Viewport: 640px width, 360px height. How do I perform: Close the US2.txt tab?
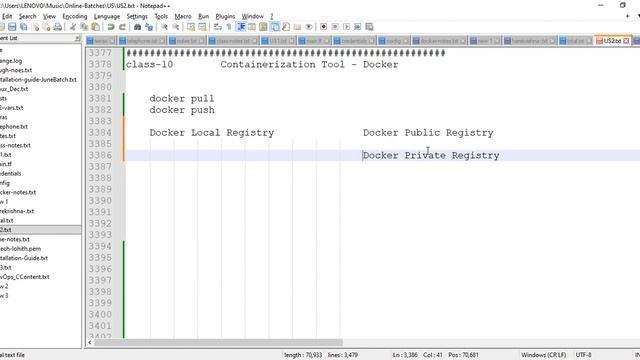(x=626, y=41)
